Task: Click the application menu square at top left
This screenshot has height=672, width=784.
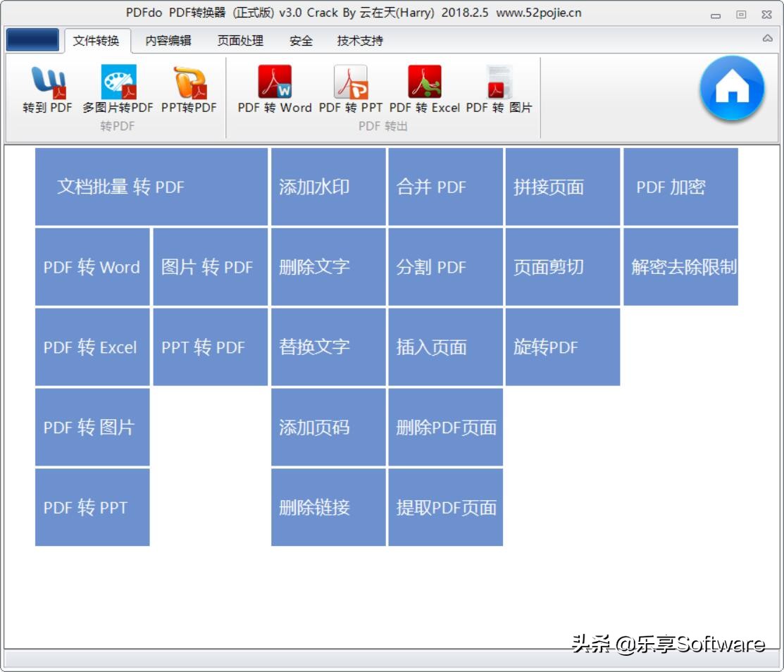Action: point(31,40)
